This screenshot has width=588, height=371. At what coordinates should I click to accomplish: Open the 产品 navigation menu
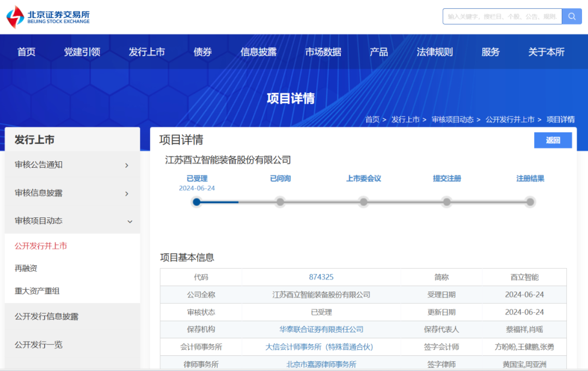click(379, 52)
